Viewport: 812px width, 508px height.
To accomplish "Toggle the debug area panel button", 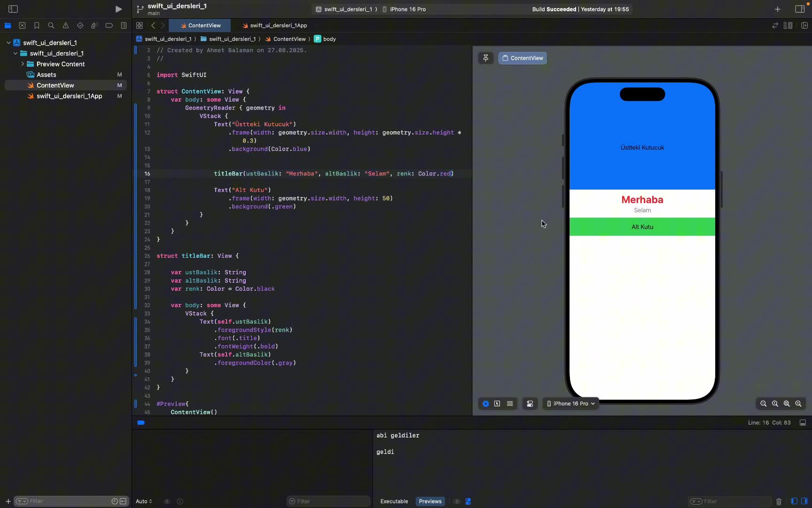I will pos(803,422).
